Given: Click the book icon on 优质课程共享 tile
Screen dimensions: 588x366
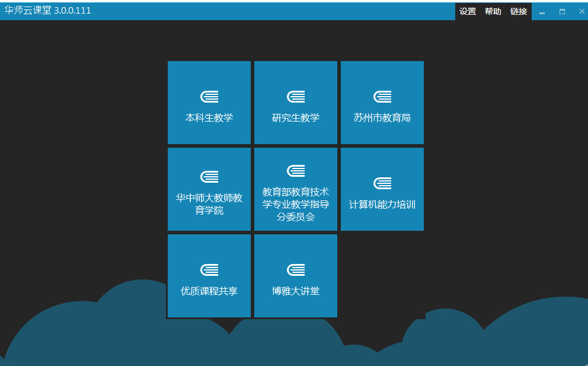Looking at the screenshot, I should (x=209, y=269).
